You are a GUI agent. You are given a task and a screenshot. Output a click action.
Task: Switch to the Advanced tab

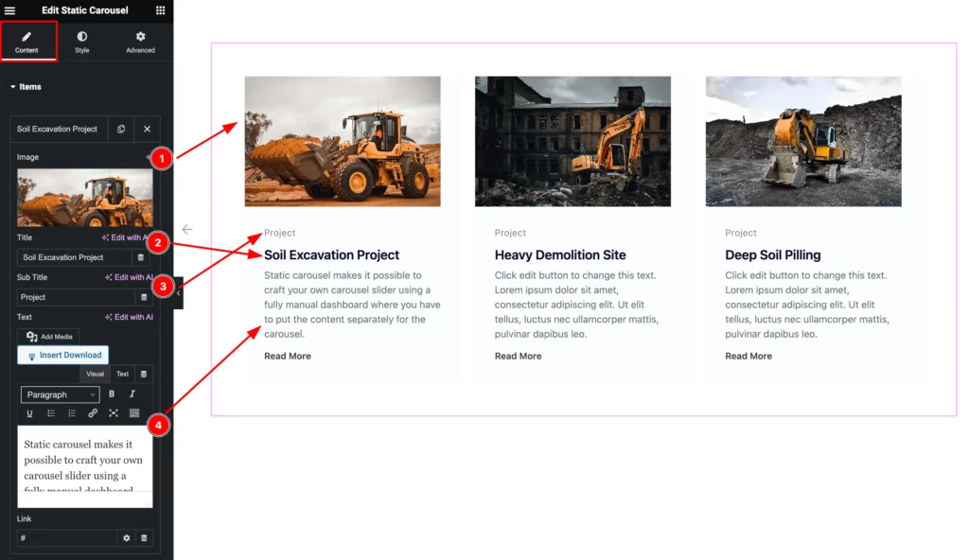pos(140,42)
